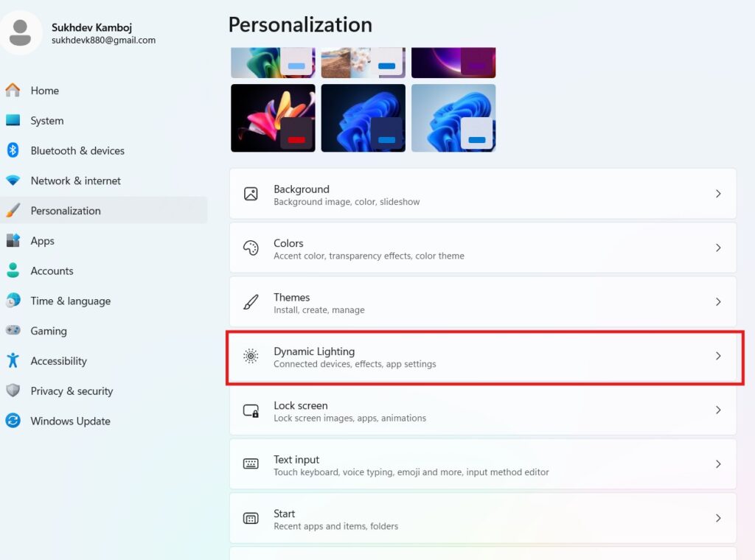Open Dynamic Lighting via its chevron arrow
This screenshot has width=755, height=560.
click(718, 356)
